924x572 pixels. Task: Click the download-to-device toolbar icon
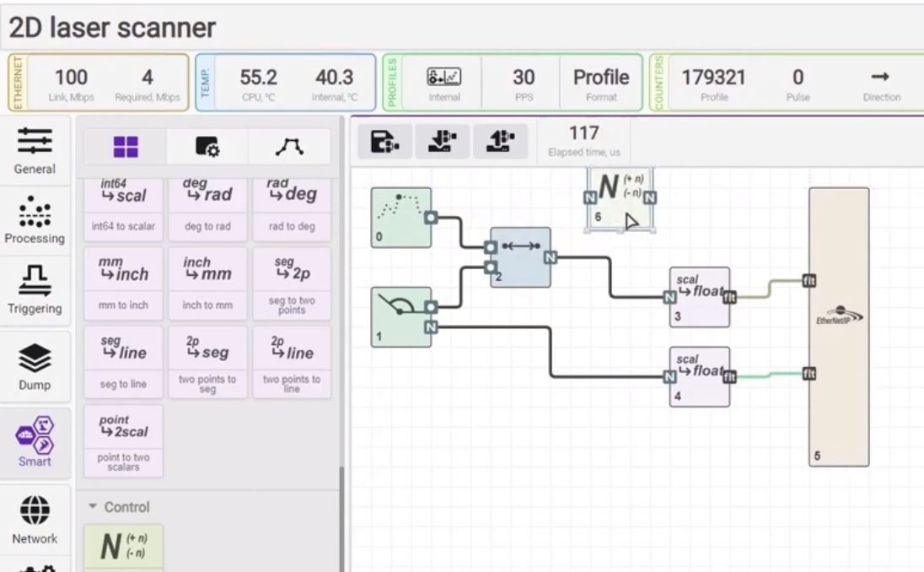click(x=443, y=142)
